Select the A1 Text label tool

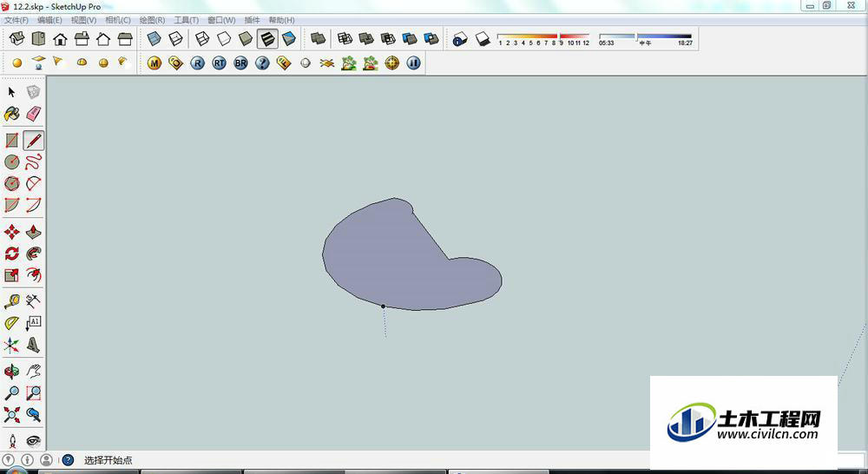[33, 323]
